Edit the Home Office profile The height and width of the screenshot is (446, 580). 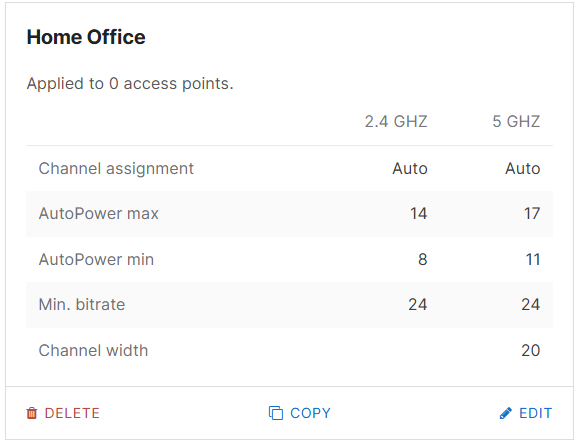(x=526, y=413)
